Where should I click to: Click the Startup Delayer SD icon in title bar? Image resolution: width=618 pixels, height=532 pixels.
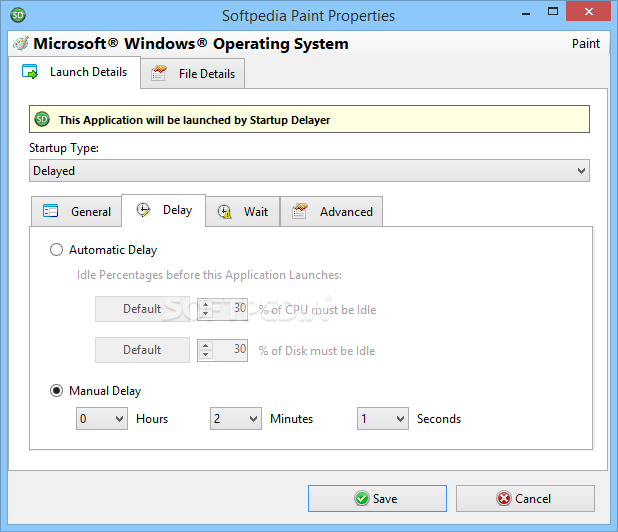pos(18,15)
